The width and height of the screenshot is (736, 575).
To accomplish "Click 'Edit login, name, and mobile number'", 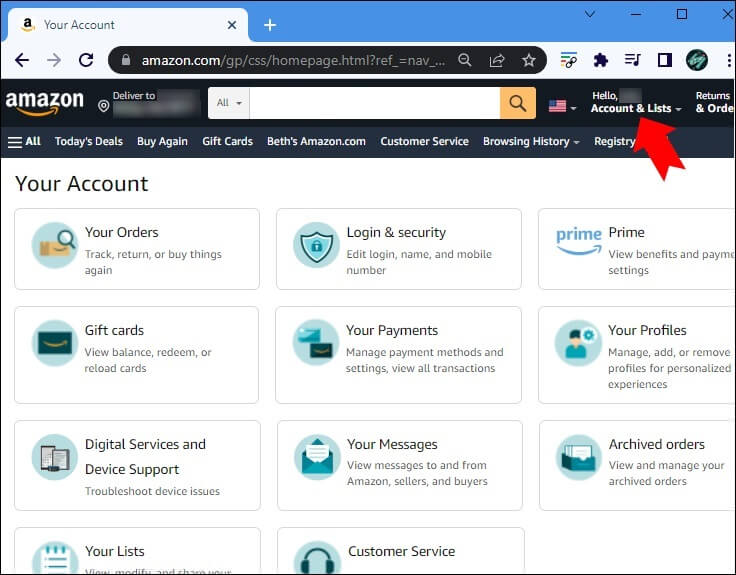I will point(419,262).
